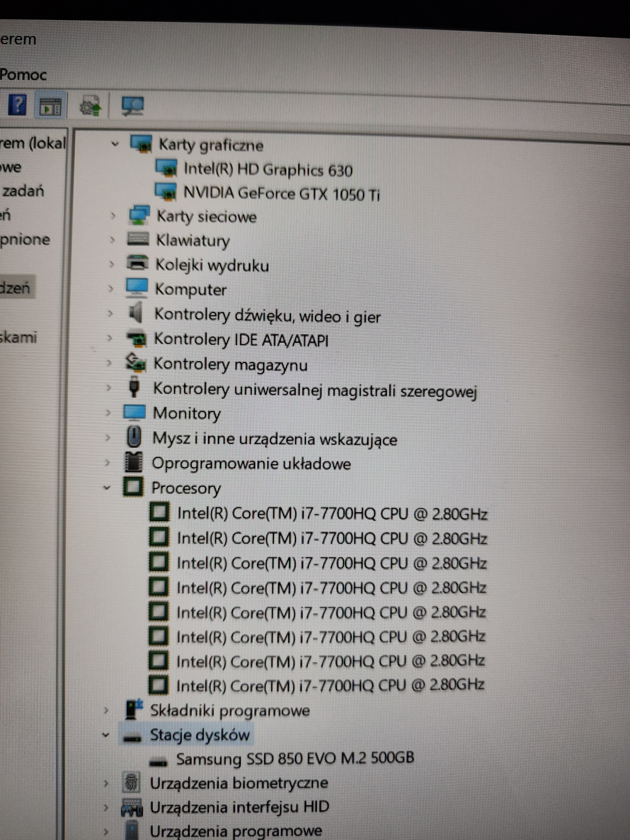Select the Monitory label
This screenshot has width=630, height=840.
click(x=186, y=413)
